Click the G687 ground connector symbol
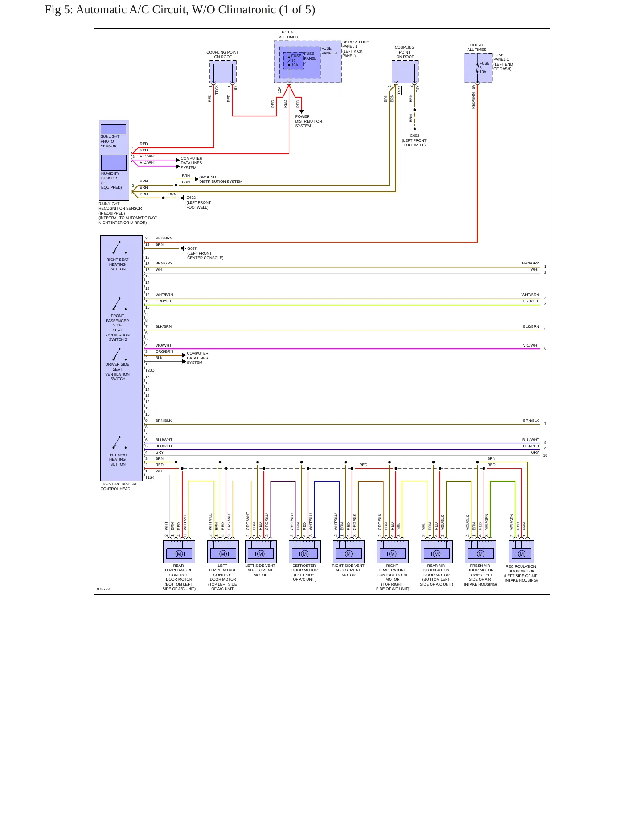This screenshot has height=834, width=644. click(184, 248)
